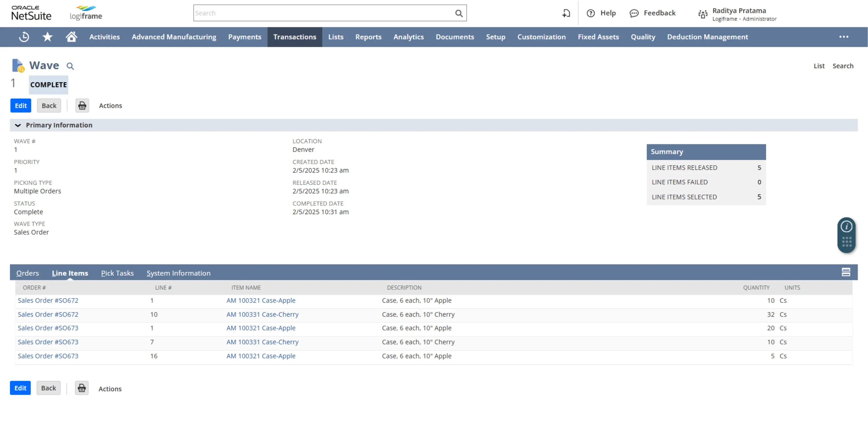Click the home icon in navigation bar
The height and width of the screenshot is (429, 868).
[71, 37]
